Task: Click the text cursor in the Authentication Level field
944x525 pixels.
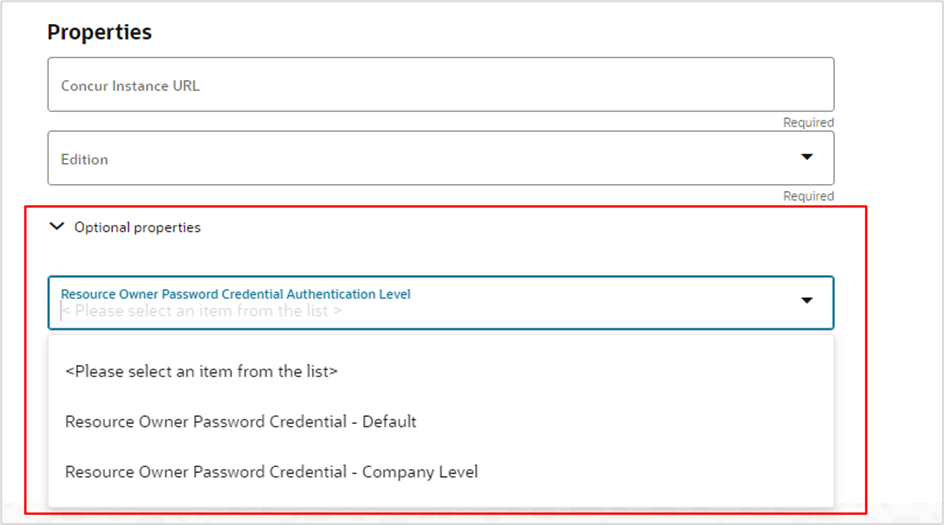Action: [62, 311]
